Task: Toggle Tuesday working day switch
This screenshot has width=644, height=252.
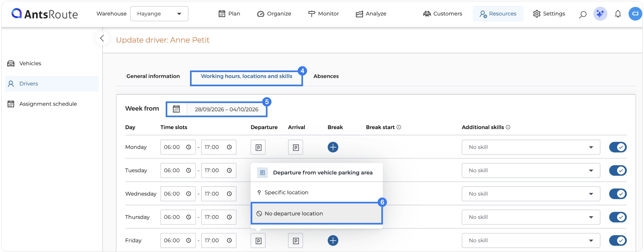Action: [618, 170]
